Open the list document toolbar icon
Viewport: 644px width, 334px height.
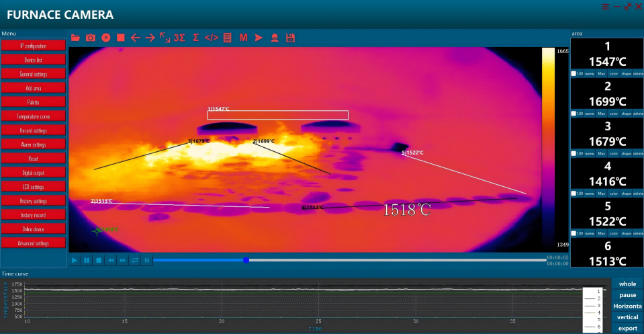pyautogui.click(x=227, y=38)
